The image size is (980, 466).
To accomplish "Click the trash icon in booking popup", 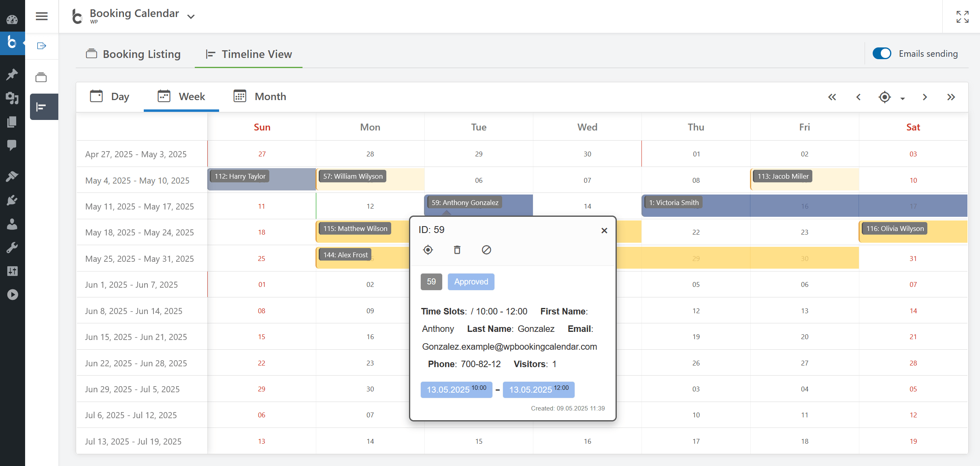I will [457, 250].
